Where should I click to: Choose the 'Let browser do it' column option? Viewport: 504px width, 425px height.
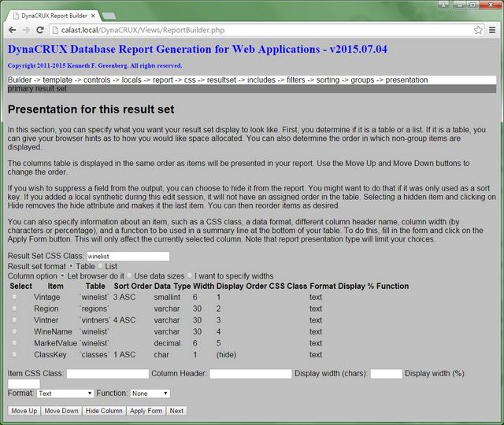(62, 275)
